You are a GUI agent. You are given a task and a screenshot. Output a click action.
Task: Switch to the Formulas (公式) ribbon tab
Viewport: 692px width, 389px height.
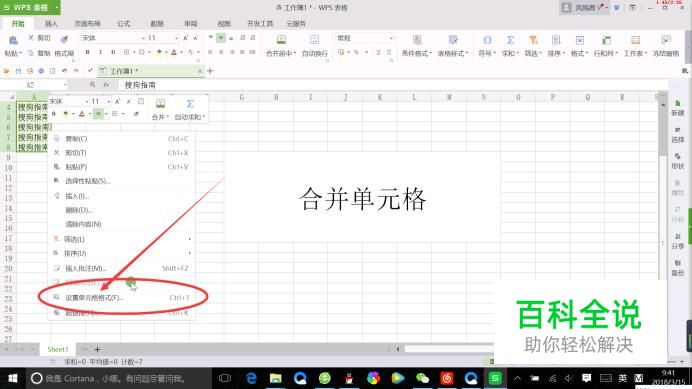[x=124, y=23]
